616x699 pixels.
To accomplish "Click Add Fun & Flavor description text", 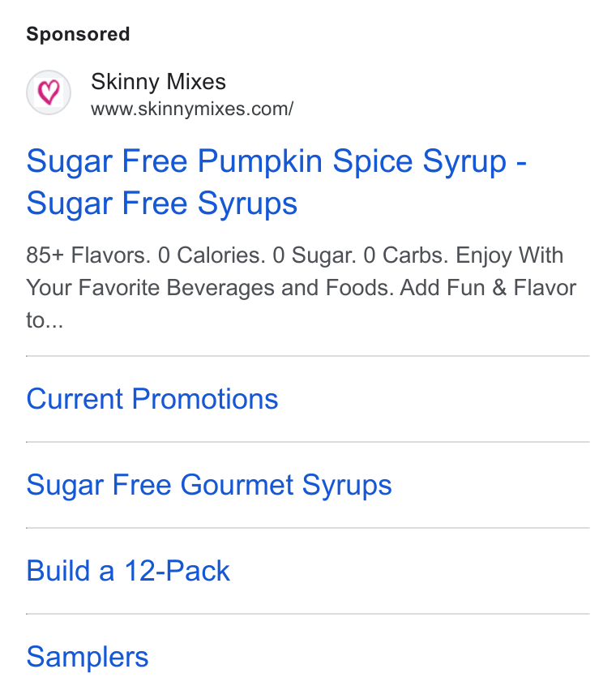I will [488, 288].
